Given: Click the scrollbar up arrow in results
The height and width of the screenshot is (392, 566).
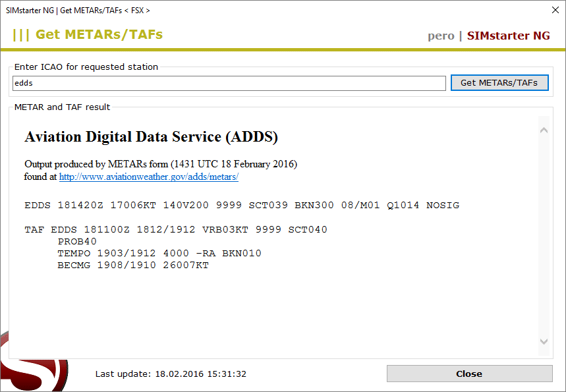Looking at the screenshot, I should pos(544,130).
